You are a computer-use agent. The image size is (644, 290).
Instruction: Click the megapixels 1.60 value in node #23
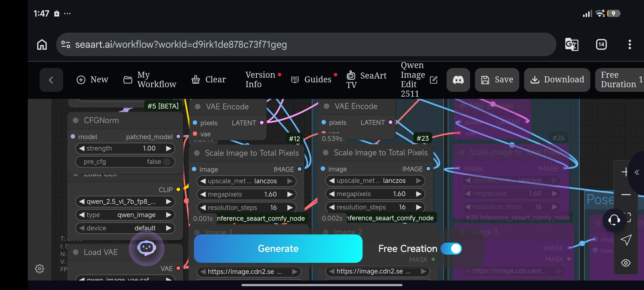coord(399,194)
